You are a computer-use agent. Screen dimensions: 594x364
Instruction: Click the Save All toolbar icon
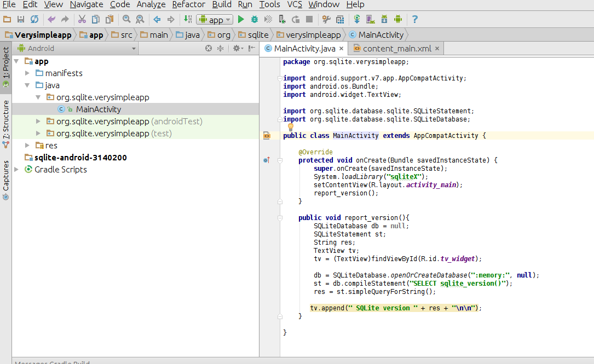[x=21, y=20]
